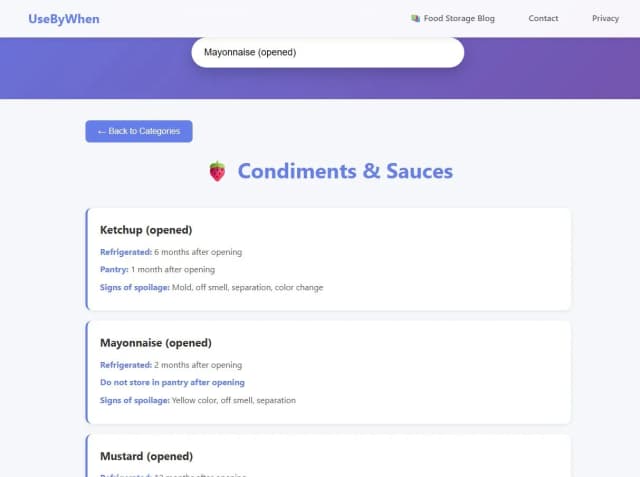This screenshot has width=640, height=477.
Task: Select the Mustard (opened) card title
Action: [x=146, y=456]
